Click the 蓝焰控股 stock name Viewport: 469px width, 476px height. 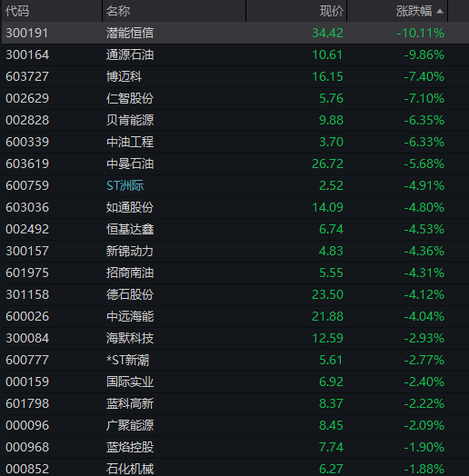pos(130,447)
